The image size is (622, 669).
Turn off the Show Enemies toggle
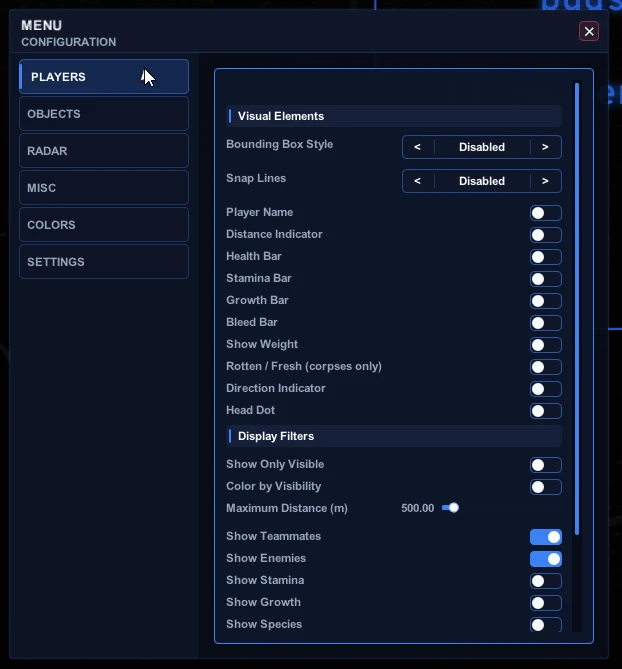(546, 559)
